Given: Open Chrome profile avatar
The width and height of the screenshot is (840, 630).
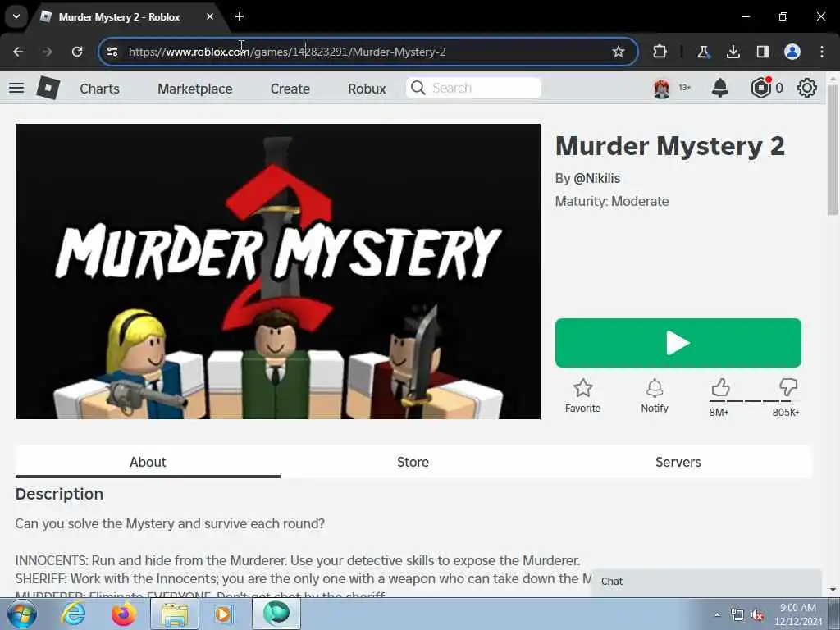Looking at the screenshot, I should tap(792, 52).
